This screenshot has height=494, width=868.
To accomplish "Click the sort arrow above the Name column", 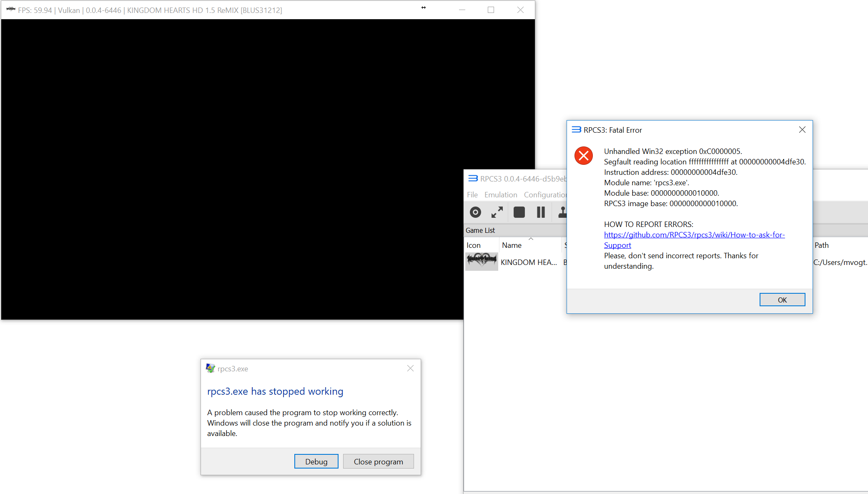I will coord(531,239).
